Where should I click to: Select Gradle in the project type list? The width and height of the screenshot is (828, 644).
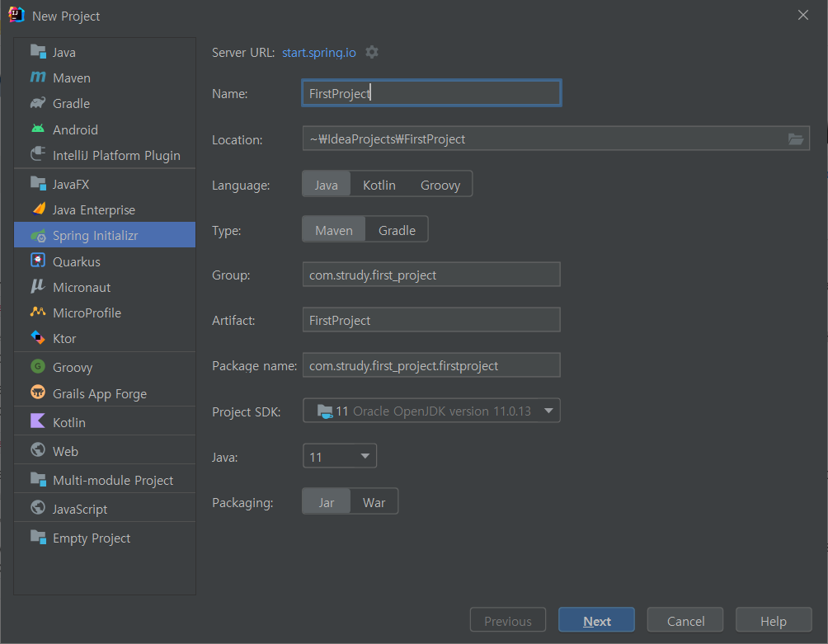point(105,103)
